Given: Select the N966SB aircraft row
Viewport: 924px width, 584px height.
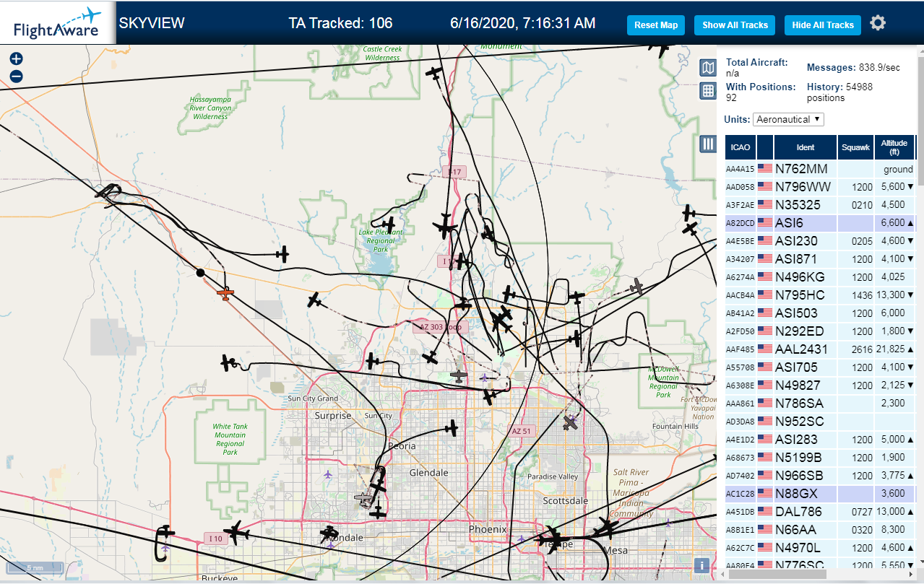Looking at the screenshot, I should coord(821,476).
